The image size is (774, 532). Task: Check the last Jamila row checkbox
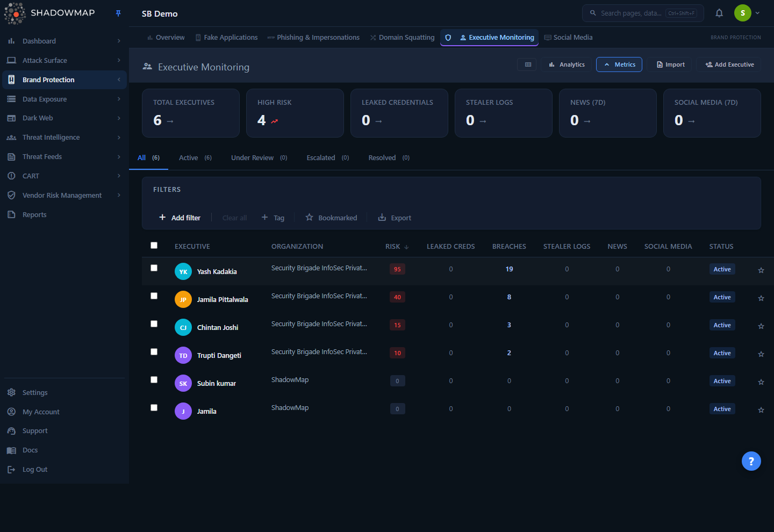(154, 408)
